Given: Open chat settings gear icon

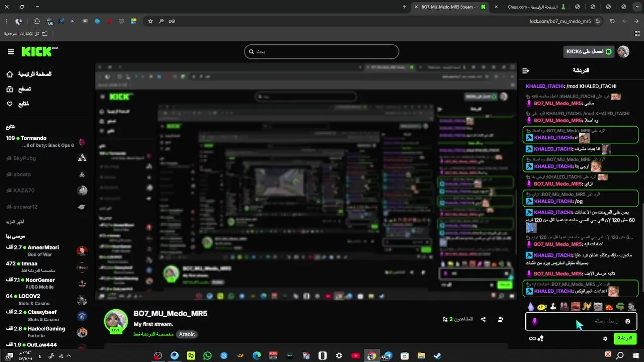Looking at the screenshot, I should [x=605, y=339].
